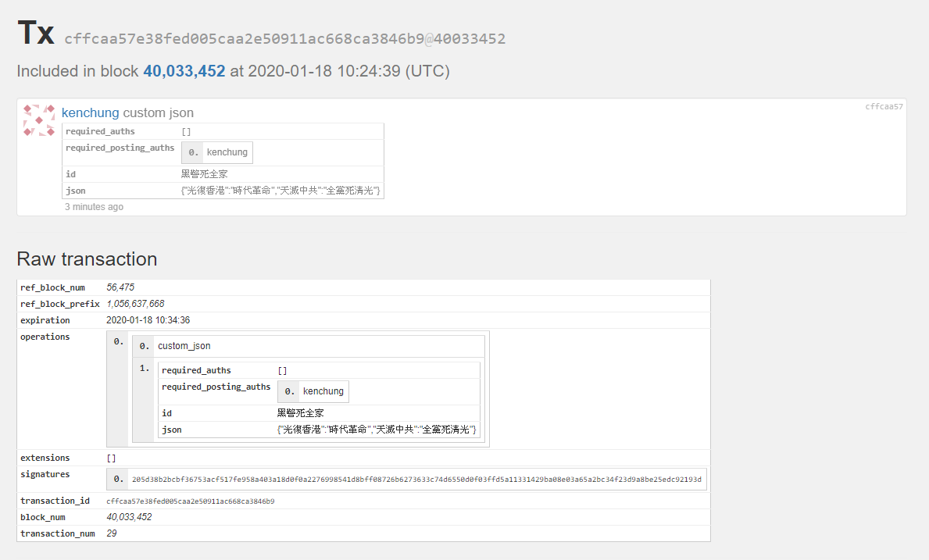Click the operations row label

[45, 337]
